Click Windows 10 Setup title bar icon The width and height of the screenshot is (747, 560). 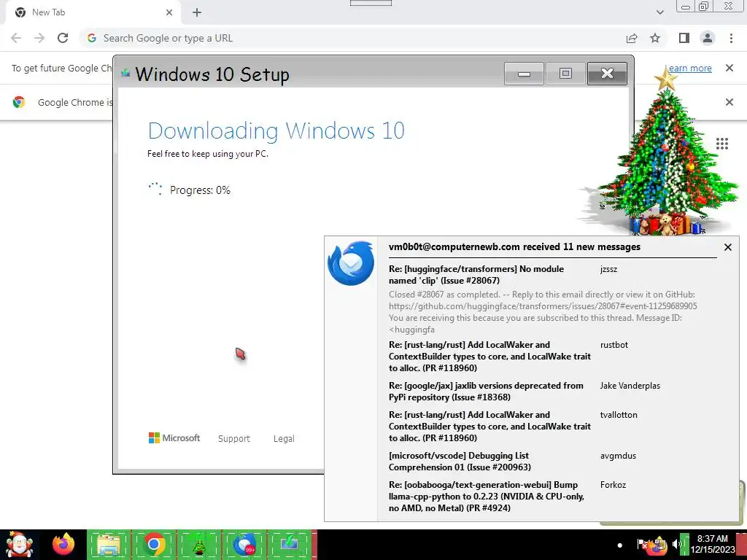click(x=125, y=74)
